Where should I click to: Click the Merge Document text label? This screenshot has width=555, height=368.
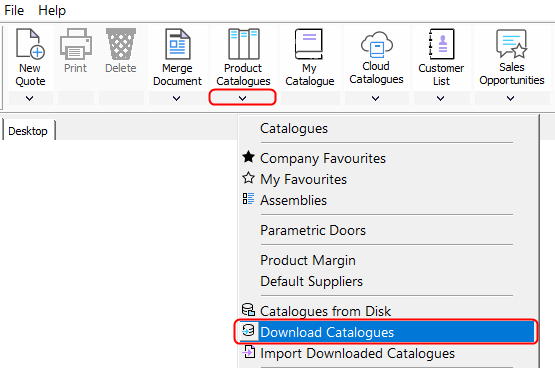point(177,74)
